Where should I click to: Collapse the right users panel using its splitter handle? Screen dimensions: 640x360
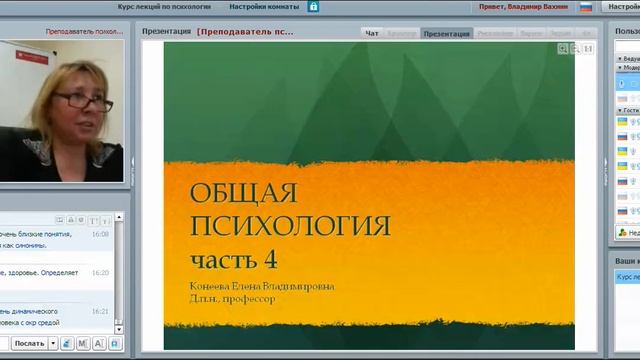(x=605, y=171)
